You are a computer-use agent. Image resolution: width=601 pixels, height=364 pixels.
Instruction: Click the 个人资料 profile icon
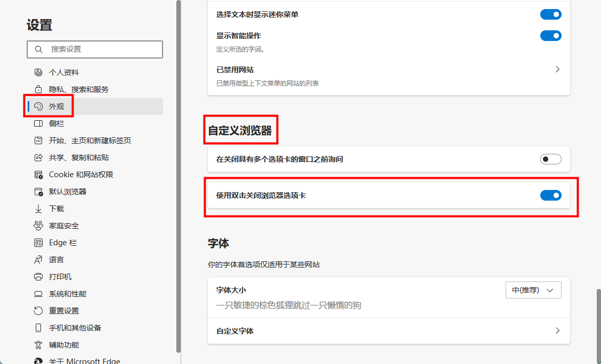pos(38,72)
